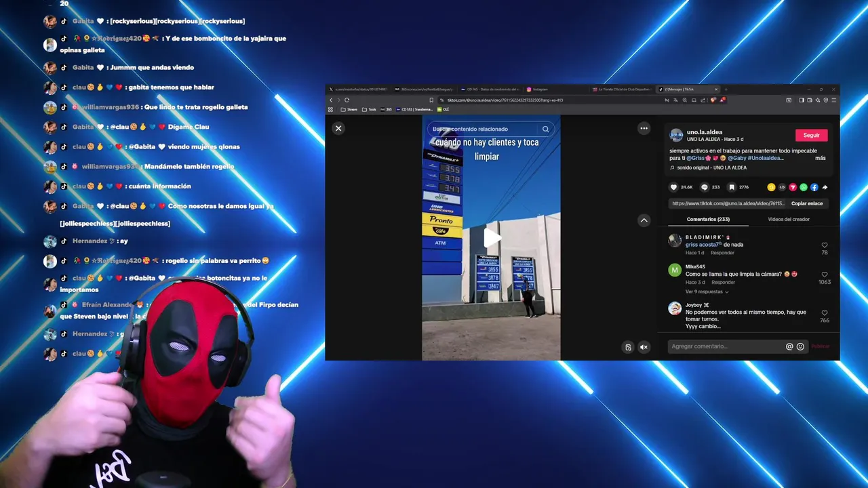Viewport: 868px width, 488px height.
Task: Send to friends with red arrow icon
Action: pos(793,187)
